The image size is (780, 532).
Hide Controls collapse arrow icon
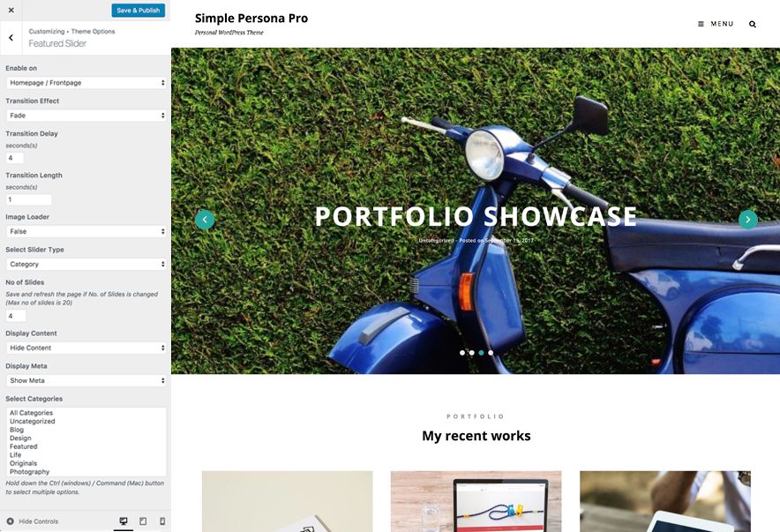10,521
